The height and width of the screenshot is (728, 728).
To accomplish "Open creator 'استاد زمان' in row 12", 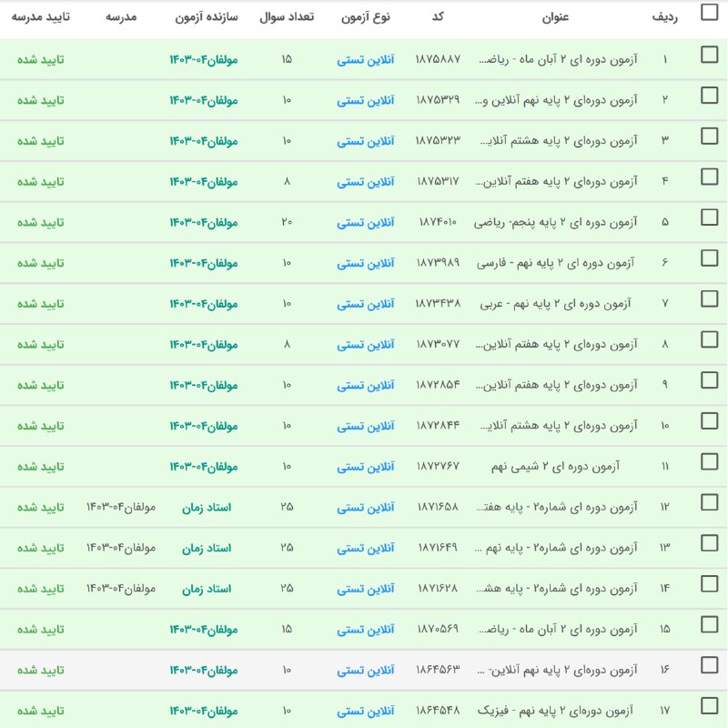I will click(x=207, y=508).
